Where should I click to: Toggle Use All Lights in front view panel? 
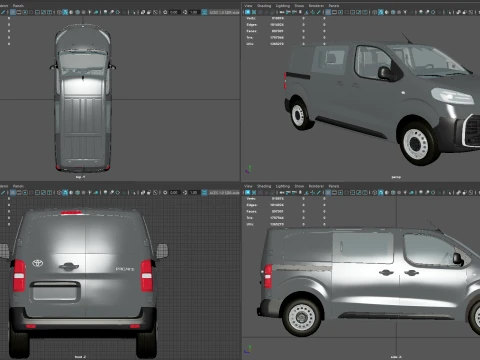tap(89, 192)
